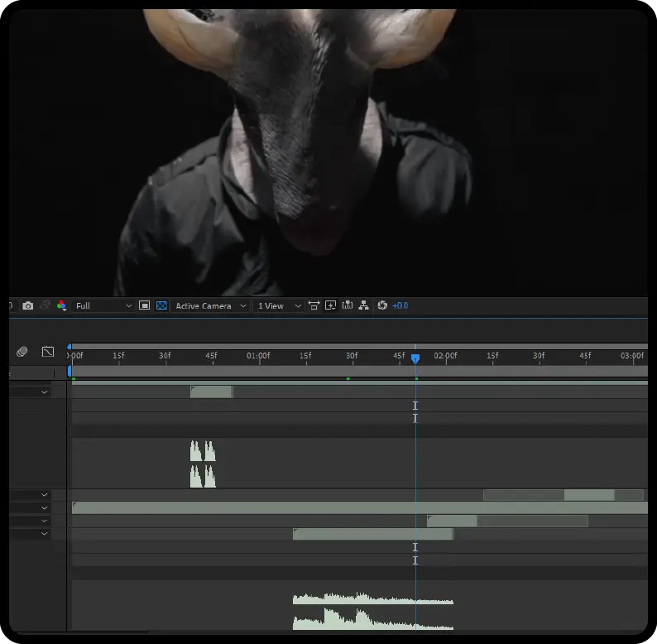Click the 01:00f mark on time ruler
657x644 pixels.
point(258,356)
